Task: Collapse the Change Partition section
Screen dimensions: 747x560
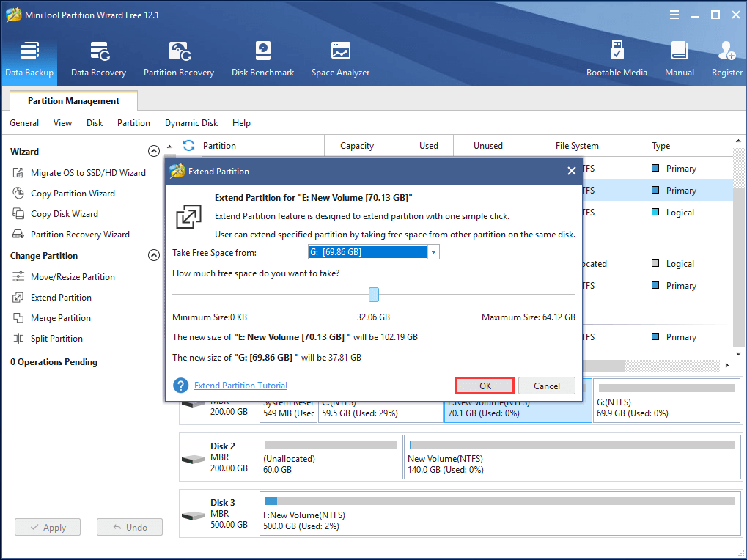Action: 154,256
